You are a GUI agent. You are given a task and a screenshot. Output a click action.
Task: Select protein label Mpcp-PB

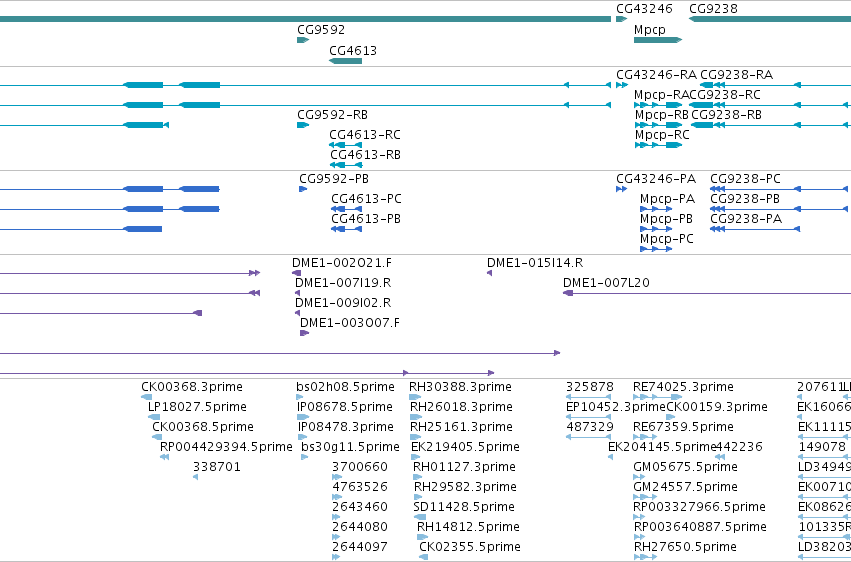666,219
